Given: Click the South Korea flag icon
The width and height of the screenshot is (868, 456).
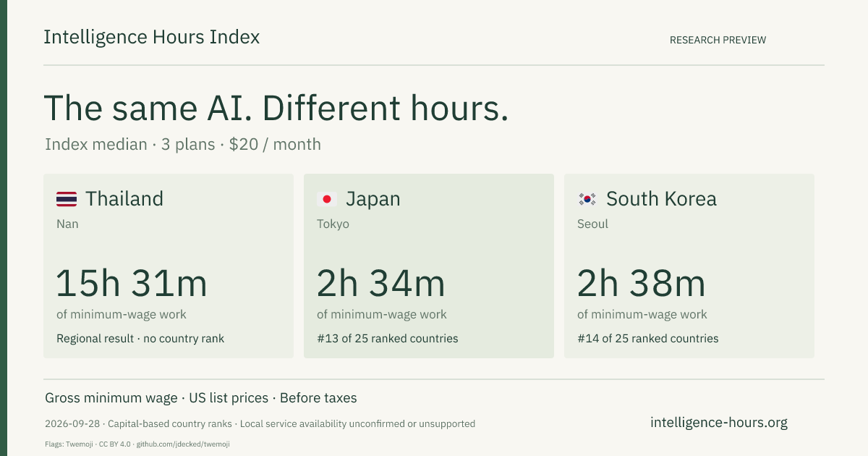Looking at the screenshot, I should point(587,199).
